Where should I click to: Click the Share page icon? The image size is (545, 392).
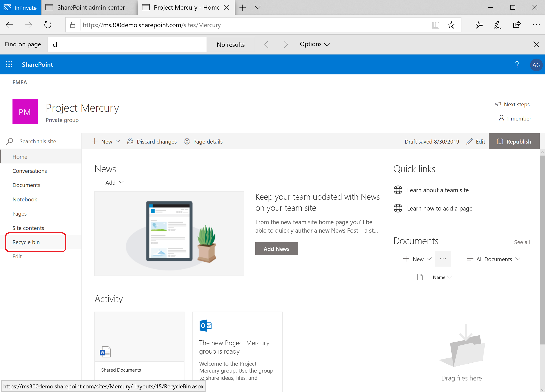click(x=517, y=25)
